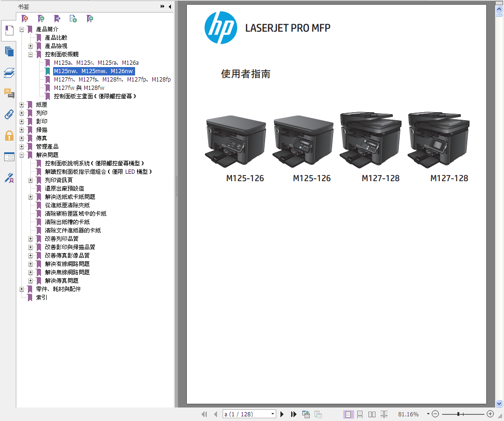The width and height of the screenshot is (504, 421).
Task: Collapse the 產品簡介 bookmark node
Action: pyautogui.click(x=21, y=29)
